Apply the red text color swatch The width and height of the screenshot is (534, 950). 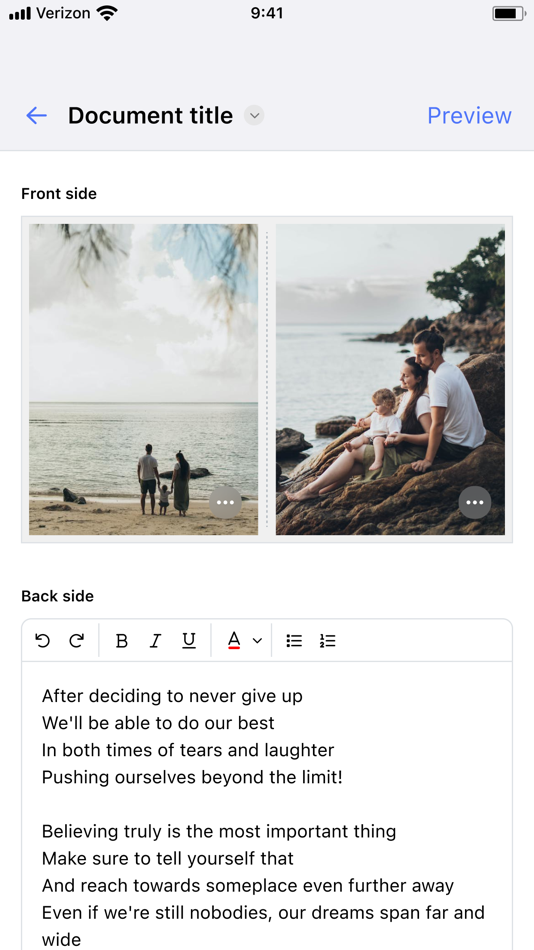tap(234, 640)
